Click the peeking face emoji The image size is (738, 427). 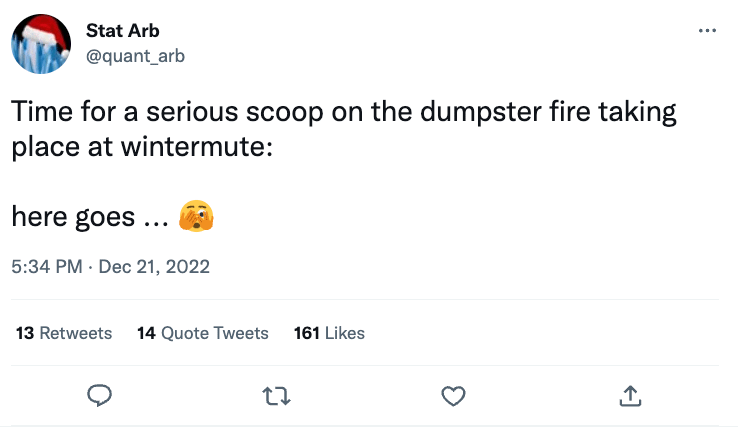(x=196, y=216)
